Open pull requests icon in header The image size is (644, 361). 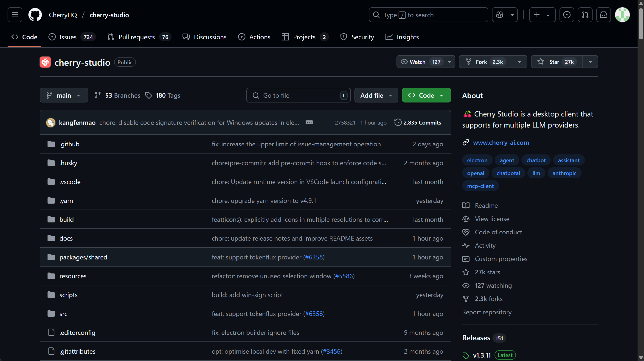[585, 15]
